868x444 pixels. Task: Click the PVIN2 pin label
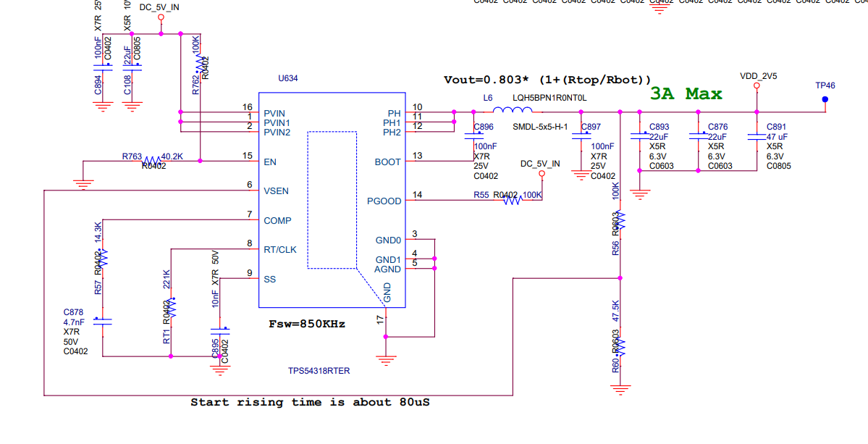[x=277, y=133]
